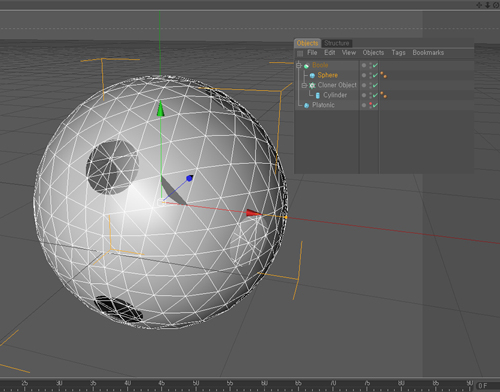This screenshot has height=392, width=500.
Task: Click the current frame field showing 0 F
Action: click(x=488, y=386)
